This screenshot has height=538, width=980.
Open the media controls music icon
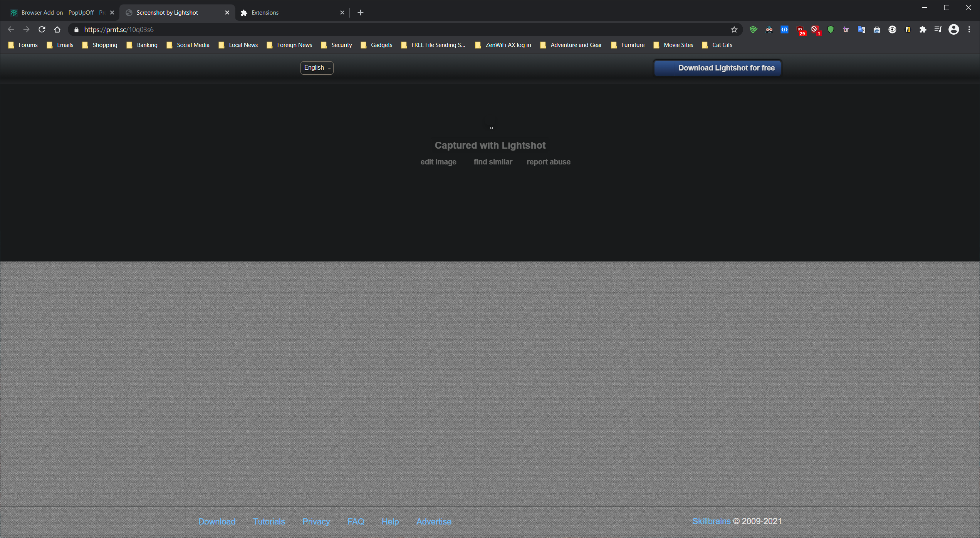click(938, 30)
